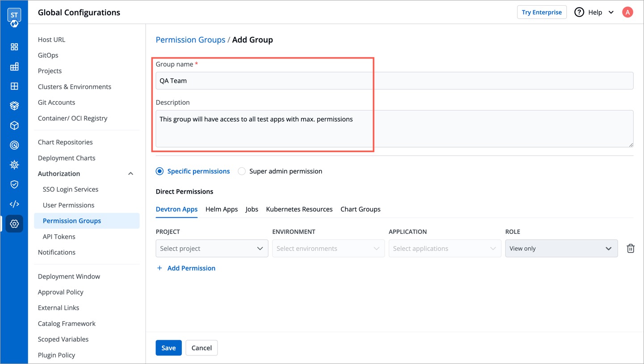Viewport: 644px width, 364px height.
Task: Open the View only role dropdown
Action: pyautogui.click(x=561, y=249)
